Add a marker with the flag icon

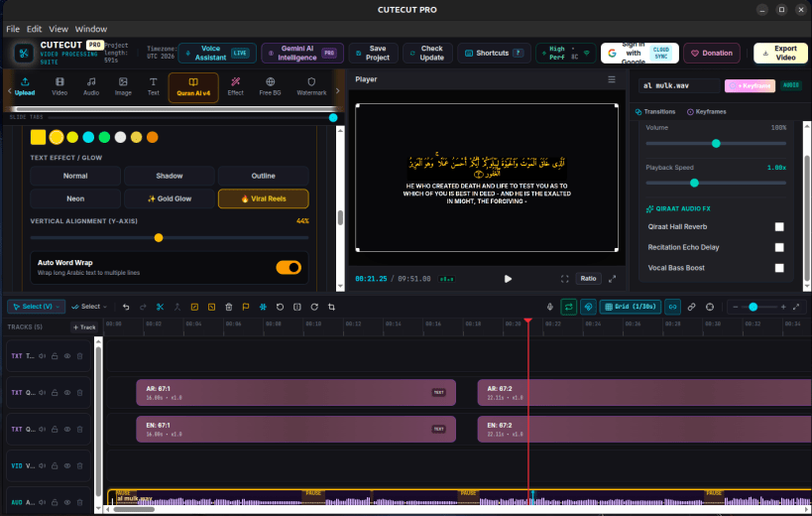pyautogui.click(x=246, y=307)
